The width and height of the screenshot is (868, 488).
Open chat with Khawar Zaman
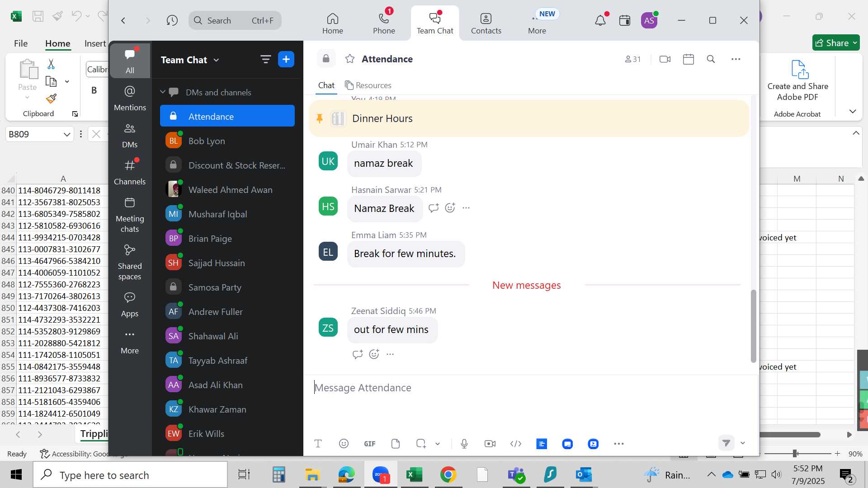pos(227,409)
